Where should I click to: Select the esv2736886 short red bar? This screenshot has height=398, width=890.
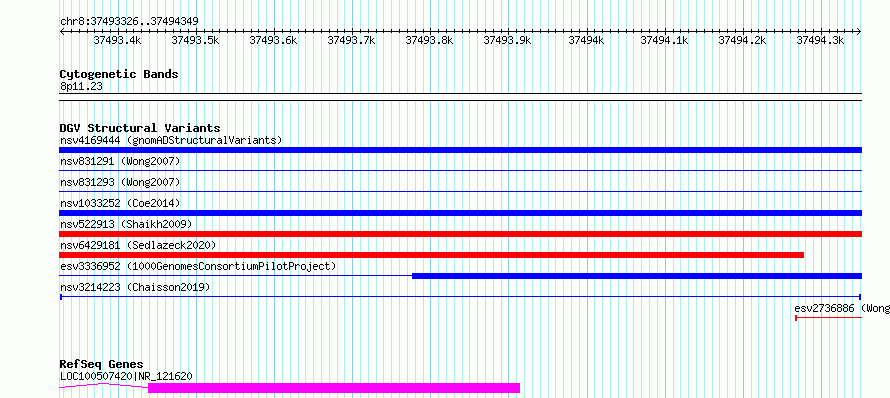click(829, 318)
